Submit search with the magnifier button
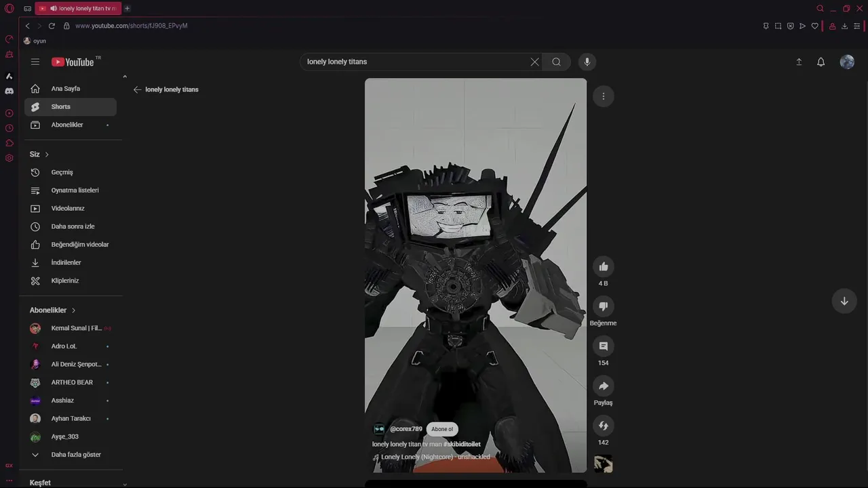Image resolution: width=868 pixels, height=488 pixels. pos(556,62)
